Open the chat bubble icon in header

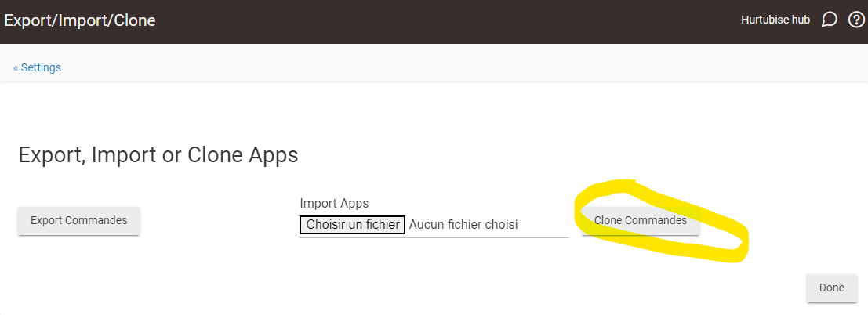click(829, 20)
